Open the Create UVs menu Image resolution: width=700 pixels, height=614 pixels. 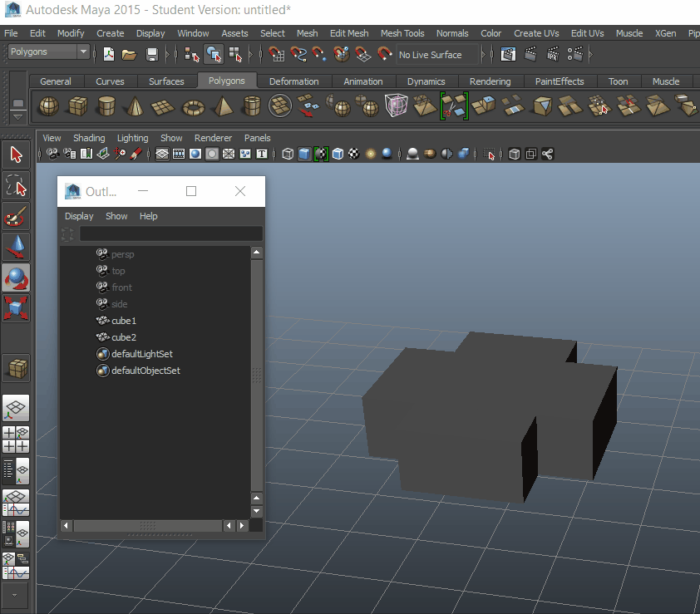(536, 33)
